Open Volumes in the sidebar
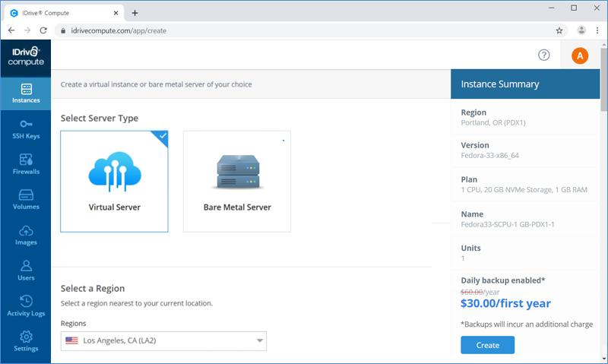This screenshot has width=608, height=364. click(26, 200)
